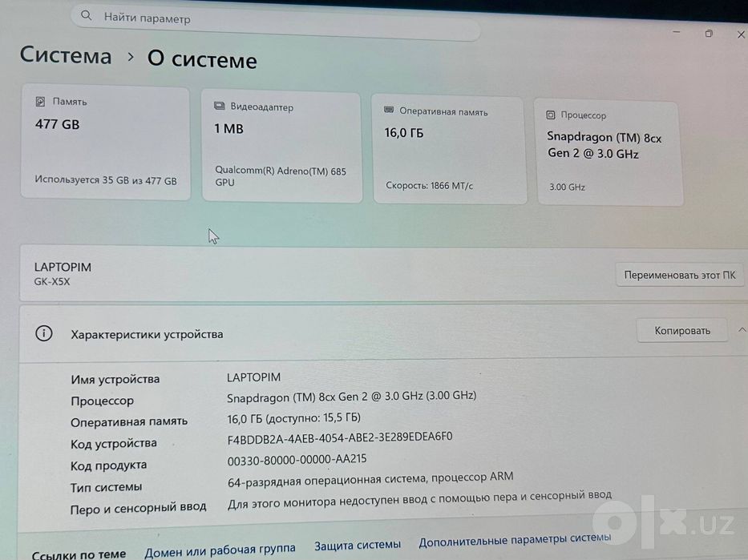Click the 'Копировать' button

click(682, 330)
